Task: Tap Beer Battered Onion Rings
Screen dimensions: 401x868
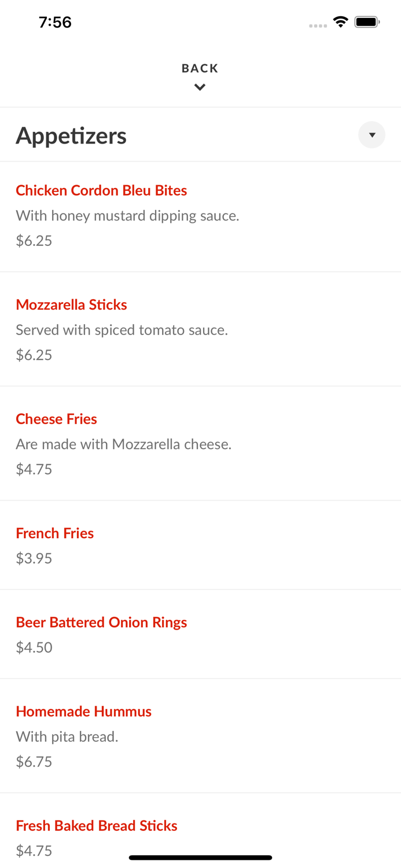Action: pos(101,622)
